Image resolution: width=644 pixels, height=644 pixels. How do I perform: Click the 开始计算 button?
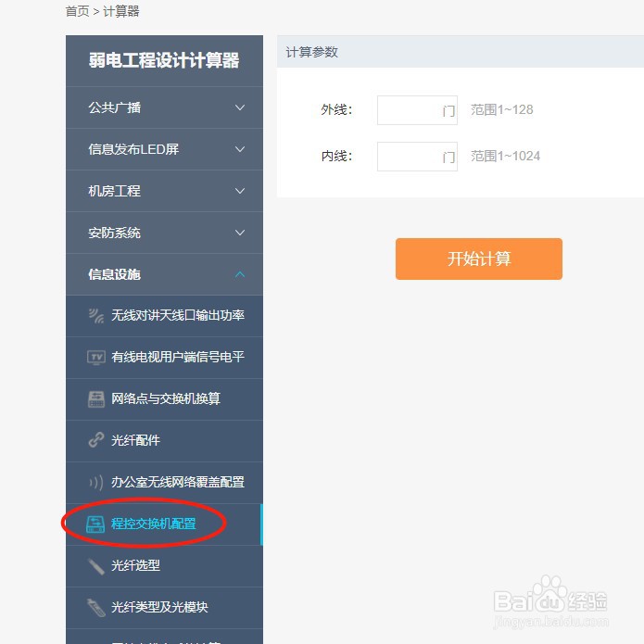479,259
